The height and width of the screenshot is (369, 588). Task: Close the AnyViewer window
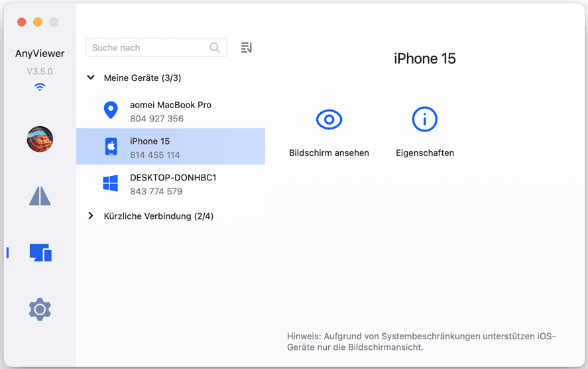22,22
